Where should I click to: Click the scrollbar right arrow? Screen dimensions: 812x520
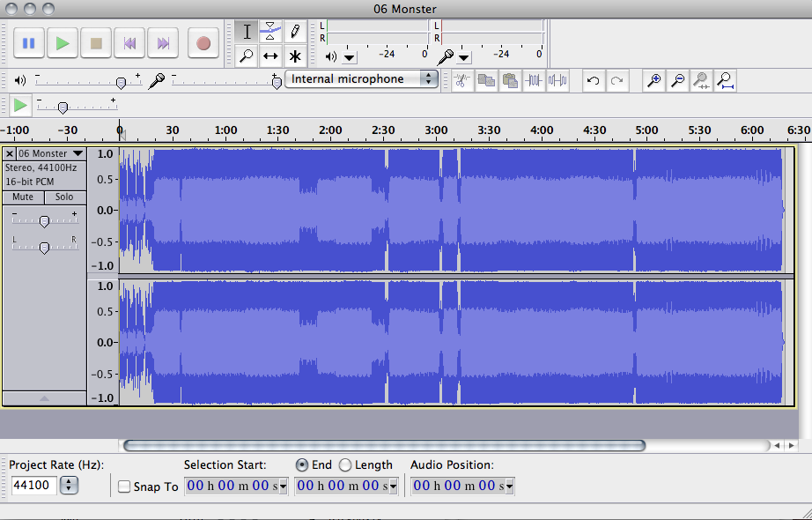(791, 445)
